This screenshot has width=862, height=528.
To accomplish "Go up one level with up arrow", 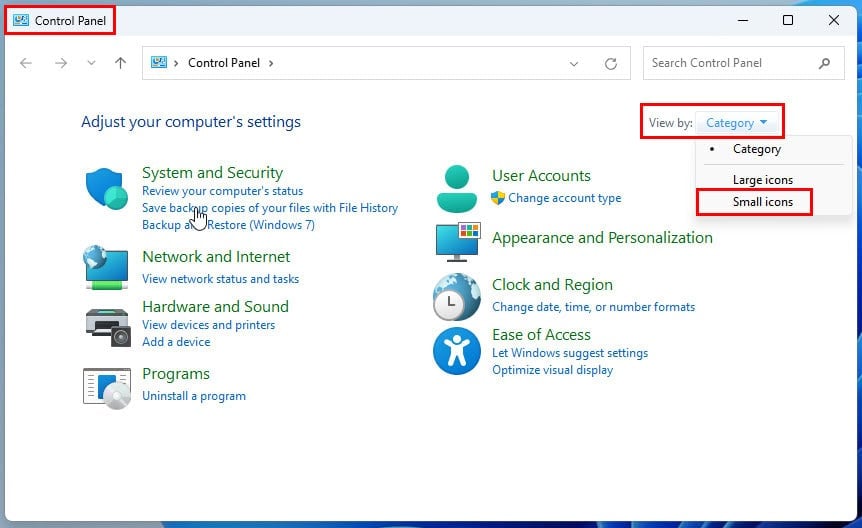I will pyautogui.click(x=120, y=63).
